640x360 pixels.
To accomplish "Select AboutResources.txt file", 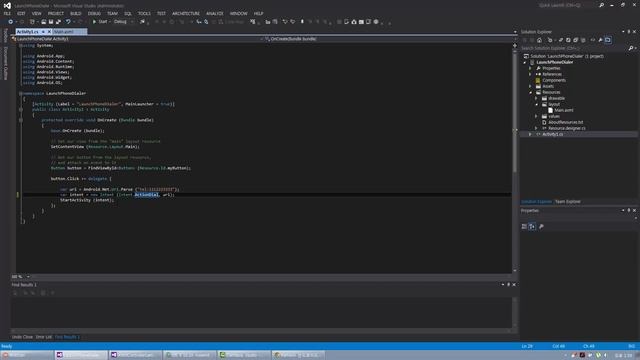I will point(566,122).
